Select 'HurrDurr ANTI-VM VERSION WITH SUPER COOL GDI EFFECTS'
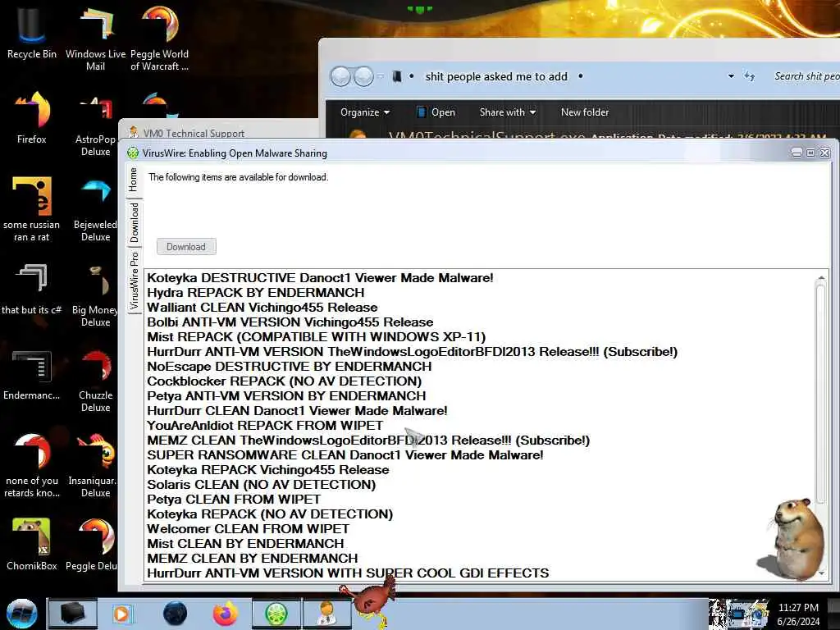 coord(348,573)
